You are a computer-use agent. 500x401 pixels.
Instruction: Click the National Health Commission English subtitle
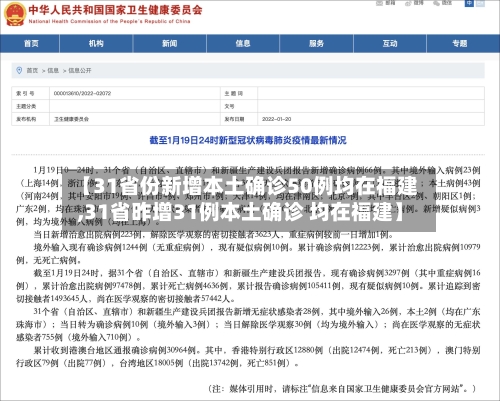coord(109,21)
